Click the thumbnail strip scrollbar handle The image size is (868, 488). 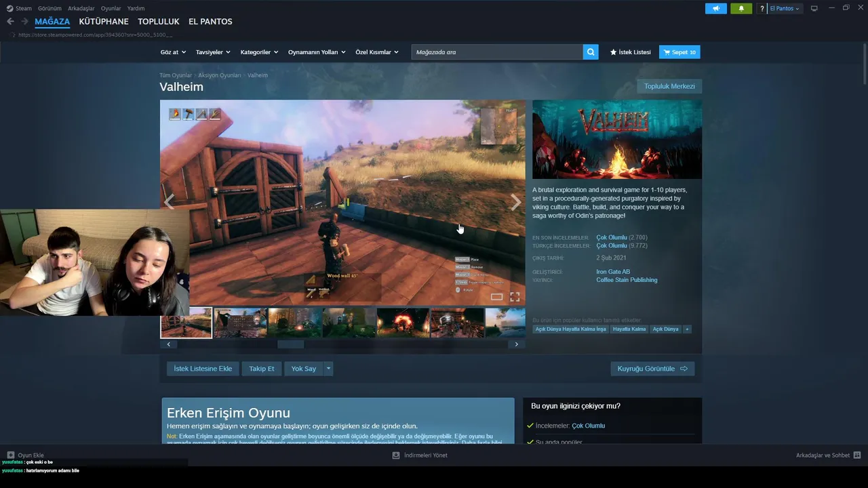click(291, 344)
